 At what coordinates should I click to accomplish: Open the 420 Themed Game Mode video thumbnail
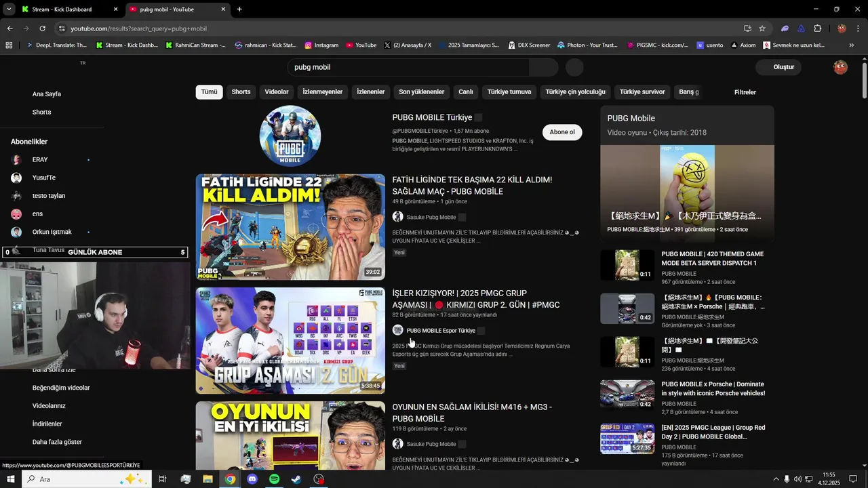(x=627, y=266)
